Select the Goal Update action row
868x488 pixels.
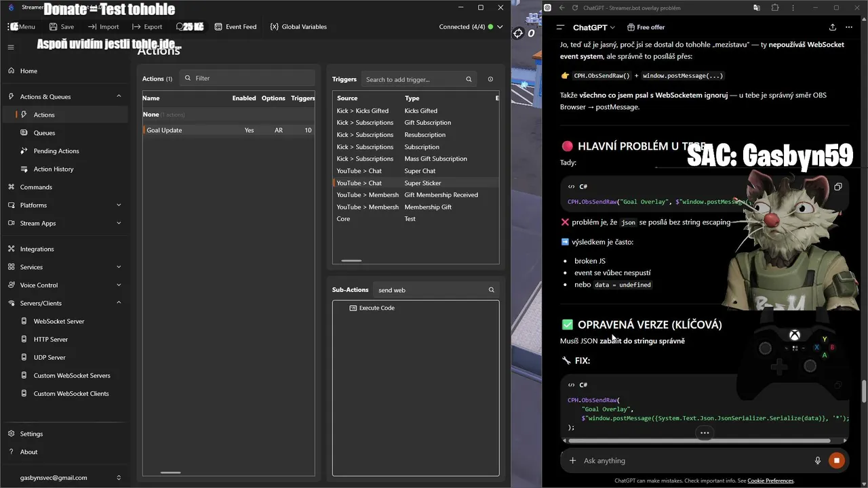229,130
